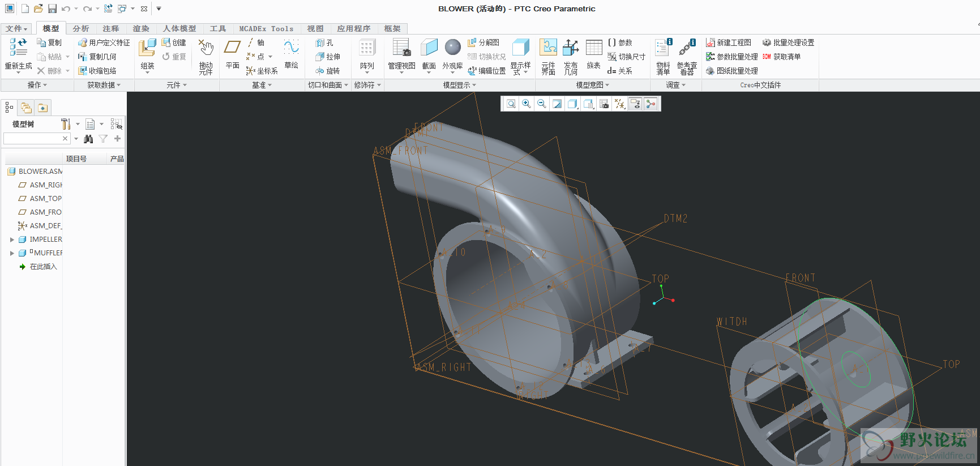The width and height of the screenshot is (980, 466).
Task: Click zoom in on graphics toolbar
Action: click(x=527, y=104)
